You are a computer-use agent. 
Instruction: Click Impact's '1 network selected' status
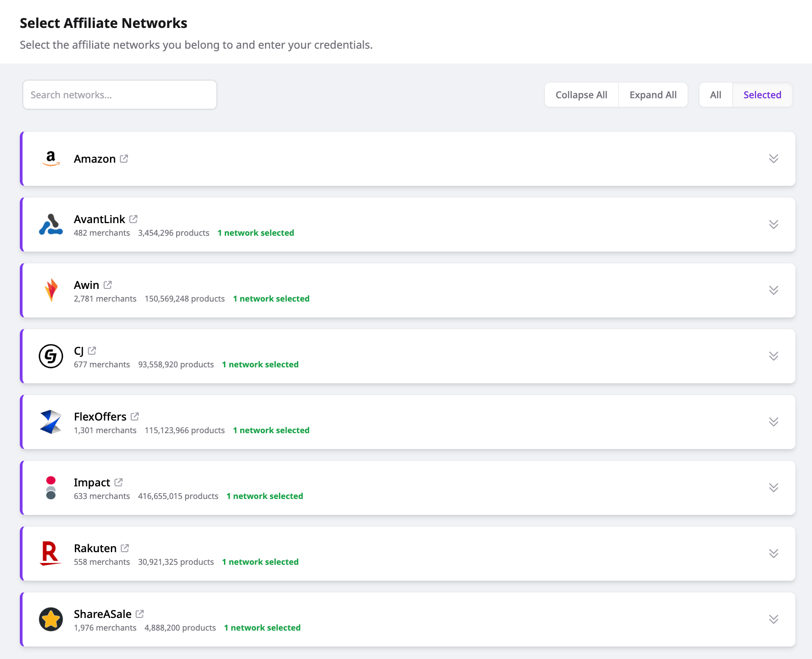265,496
